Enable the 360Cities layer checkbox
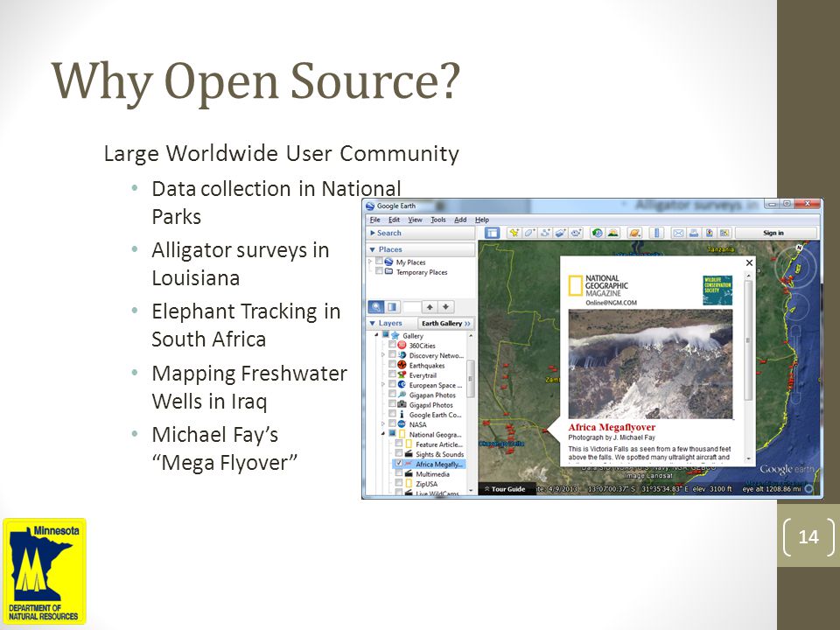This screenshot has height=630, width=840. coord(392,345)
